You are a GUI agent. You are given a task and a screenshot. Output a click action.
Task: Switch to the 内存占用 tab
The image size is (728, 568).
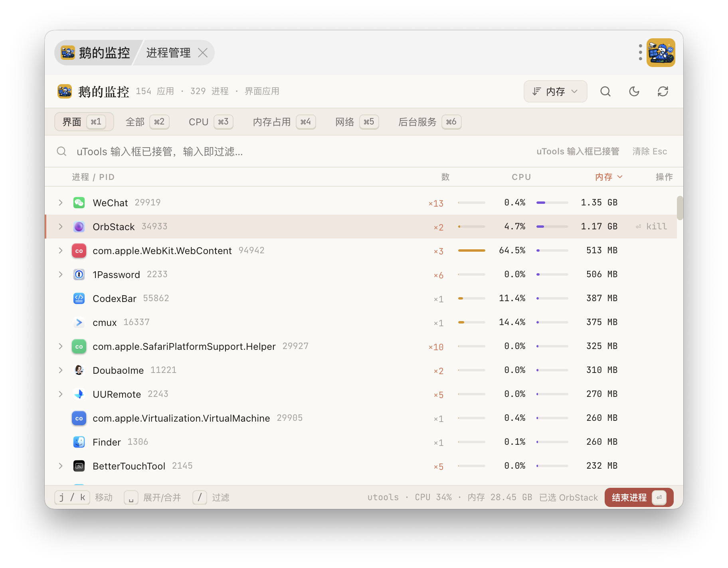click(284, 122)
